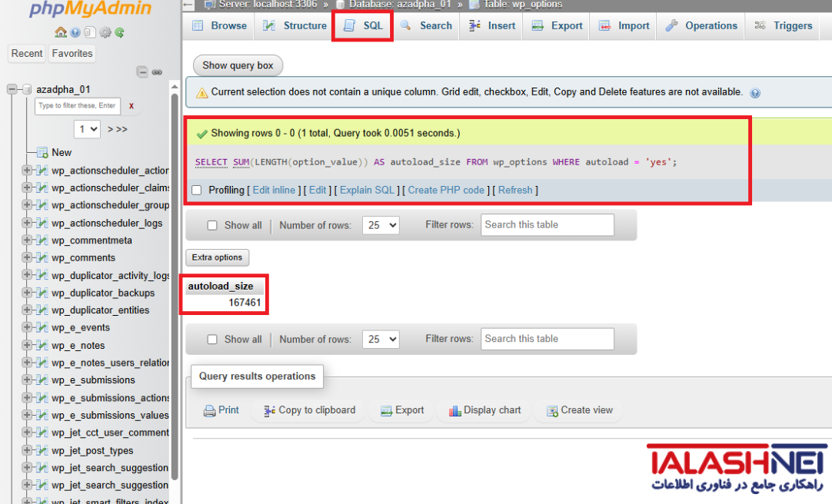The image size is (832, 504).
Task: Expand the wp_e_submissions_values tree node
Action: [27, 415]
